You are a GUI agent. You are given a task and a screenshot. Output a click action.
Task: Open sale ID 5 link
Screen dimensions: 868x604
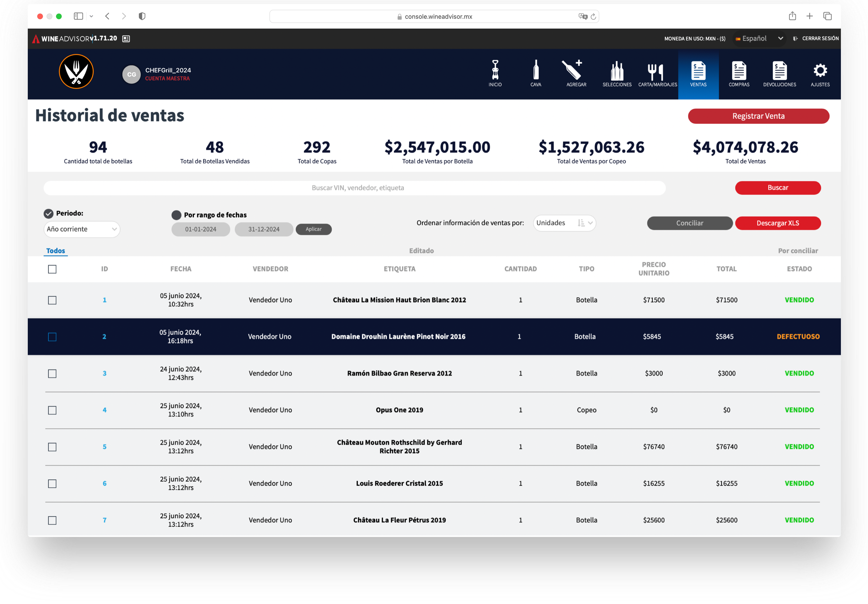[x=104, y=447]
